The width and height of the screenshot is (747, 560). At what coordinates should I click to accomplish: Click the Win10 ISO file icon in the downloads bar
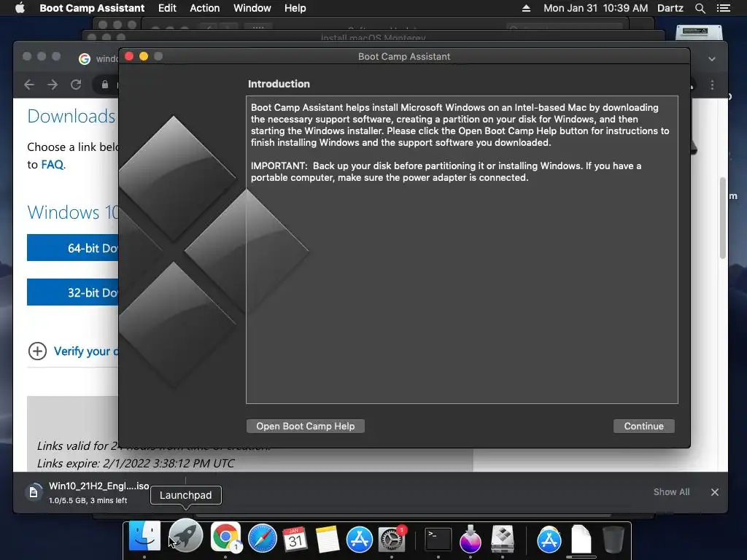pyautogui.click(x=34, y=492)
